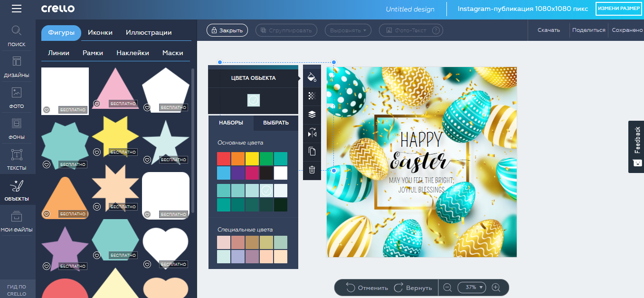Open the Маски subcategory
The height and width of the screenshot is (298, 644).
(172, 53)
